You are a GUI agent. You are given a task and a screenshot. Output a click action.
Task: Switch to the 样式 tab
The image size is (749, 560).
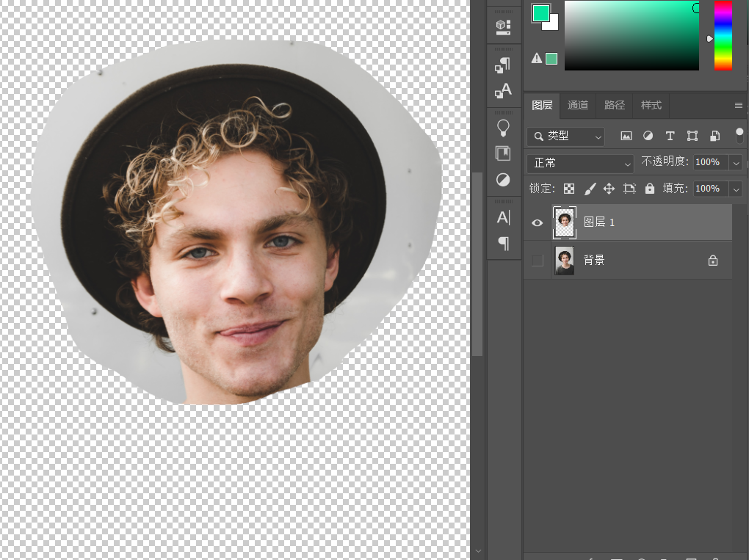click(x=651, y=105)
